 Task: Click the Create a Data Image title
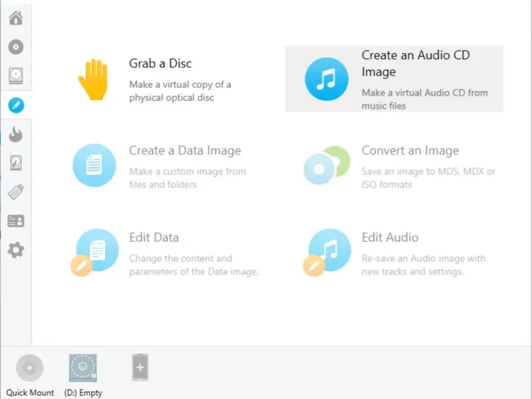[x=185, y=151]
